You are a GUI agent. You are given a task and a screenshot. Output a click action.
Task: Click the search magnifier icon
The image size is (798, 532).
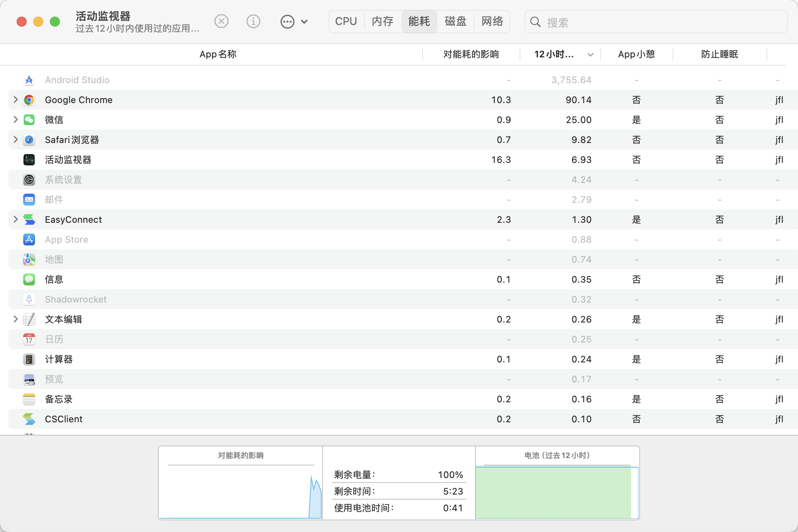click(536, 22)
